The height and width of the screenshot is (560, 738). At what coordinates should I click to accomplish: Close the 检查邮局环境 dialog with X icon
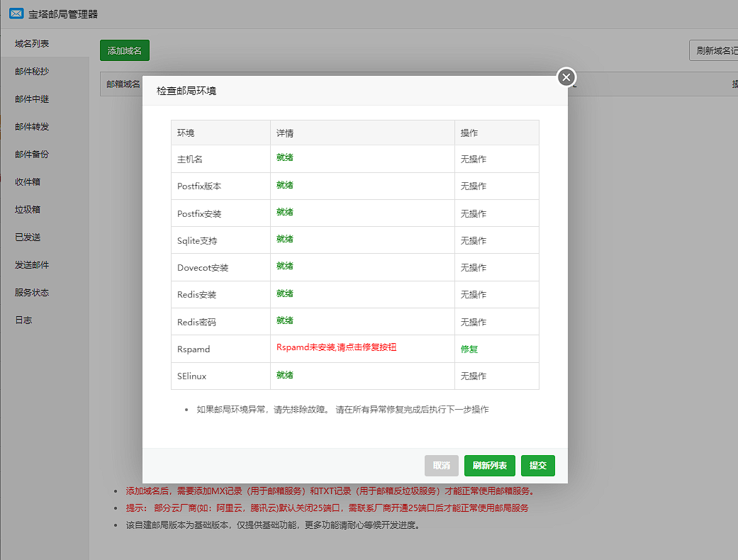[x=566, y=77]
